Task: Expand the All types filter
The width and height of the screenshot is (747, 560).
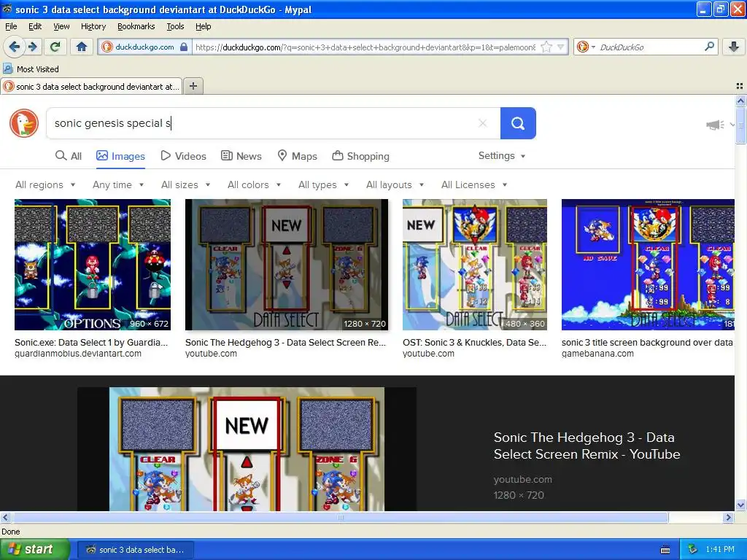Action: coord(323,184)
